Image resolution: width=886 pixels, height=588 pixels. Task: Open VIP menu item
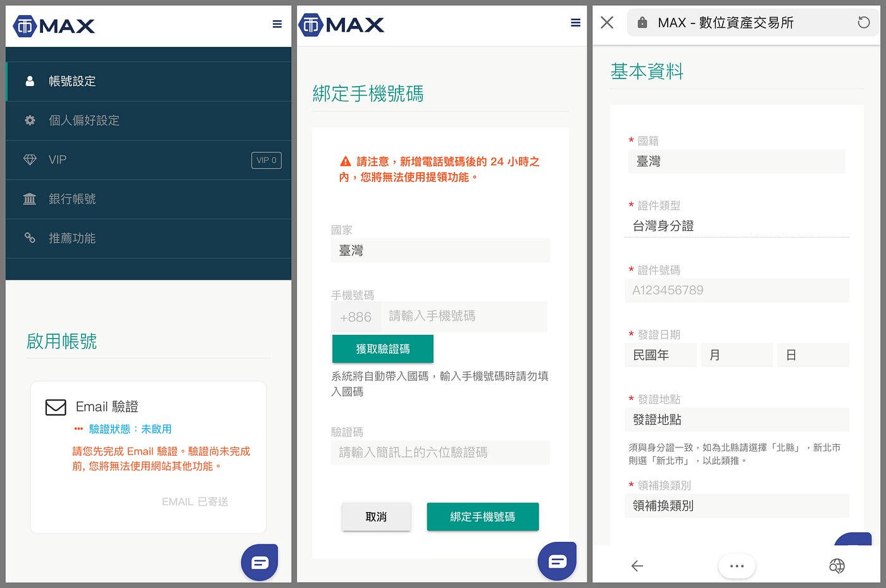click(149, 160)
